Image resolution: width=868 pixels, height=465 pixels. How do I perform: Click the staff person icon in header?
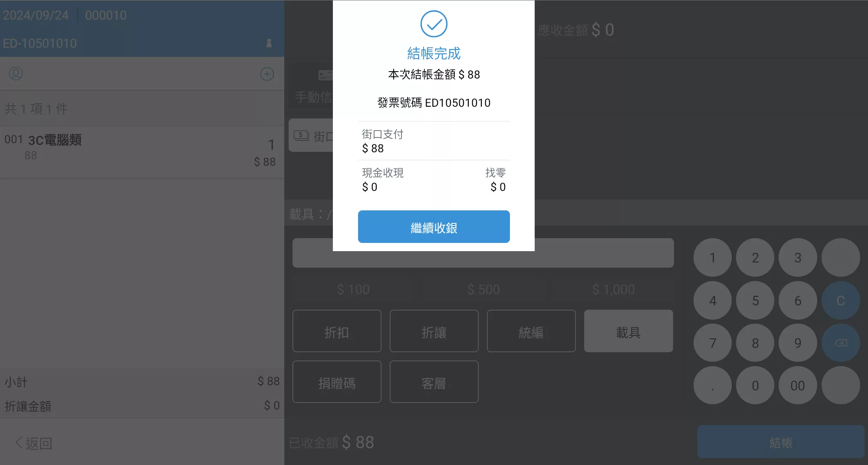point(269,43)
